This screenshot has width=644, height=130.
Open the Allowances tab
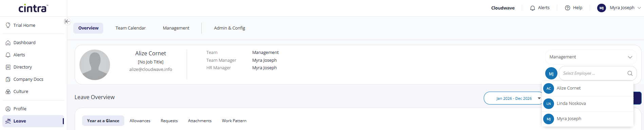tap(140, 121)
